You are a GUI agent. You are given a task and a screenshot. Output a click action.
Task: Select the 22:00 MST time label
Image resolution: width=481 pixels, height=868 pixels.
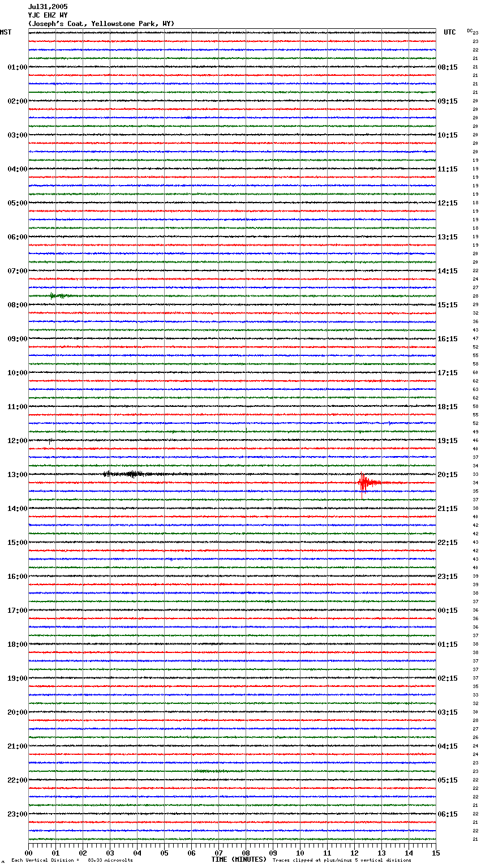point(18,780)
